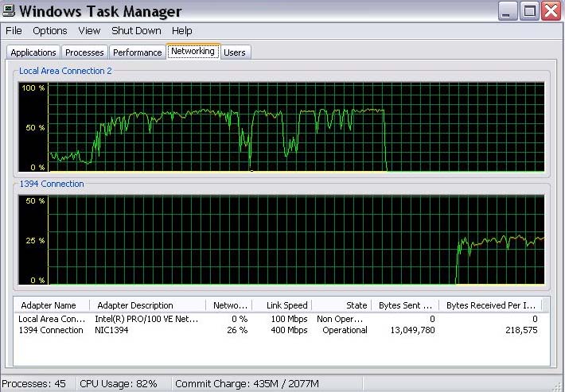The width and height of the screenshot is (565, 392).
Task: Sort by State column header
Action: [x=341, y=305]
